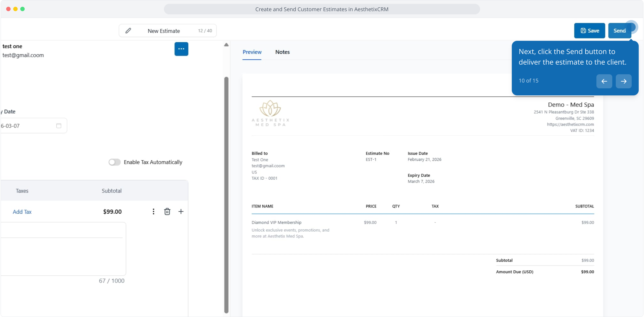
Task: Click the expiry date input field
Action: pyautogui.click(x=26, y=126)
